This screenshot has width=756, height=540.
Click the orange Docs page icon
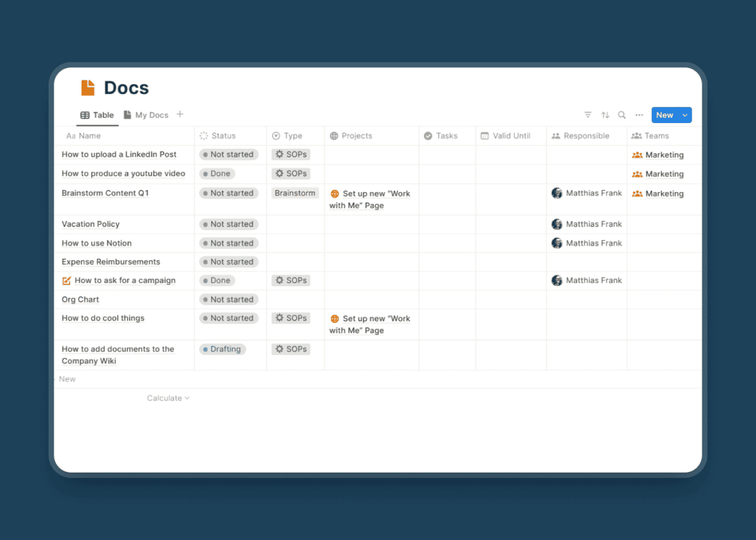pyautogui.click(x=88, y=88)
